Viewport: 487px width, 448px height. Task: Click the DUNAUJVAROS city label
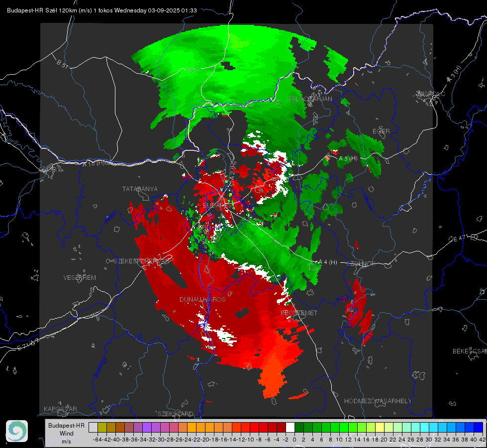tap(202, 299)
